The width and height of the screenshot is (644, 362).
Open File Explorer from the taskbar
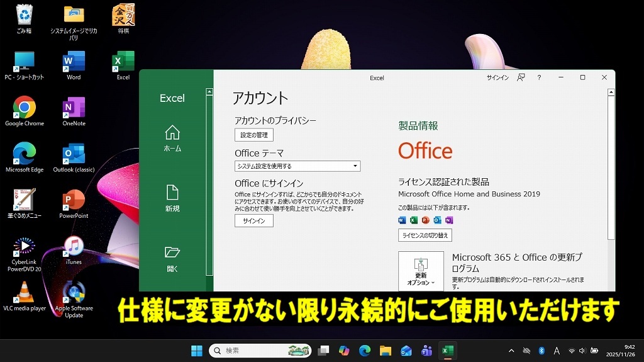[386, 351]
